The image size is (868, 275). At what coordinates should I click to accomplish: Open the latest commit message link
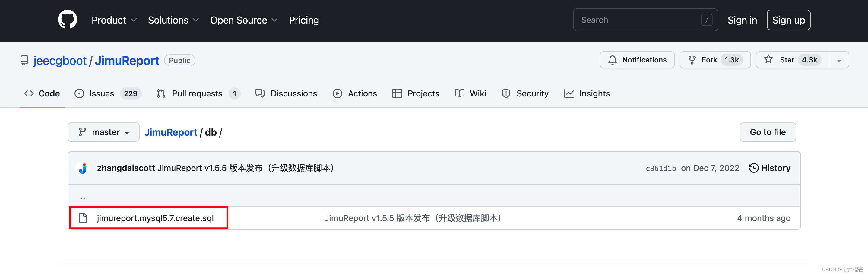[246, 168]
